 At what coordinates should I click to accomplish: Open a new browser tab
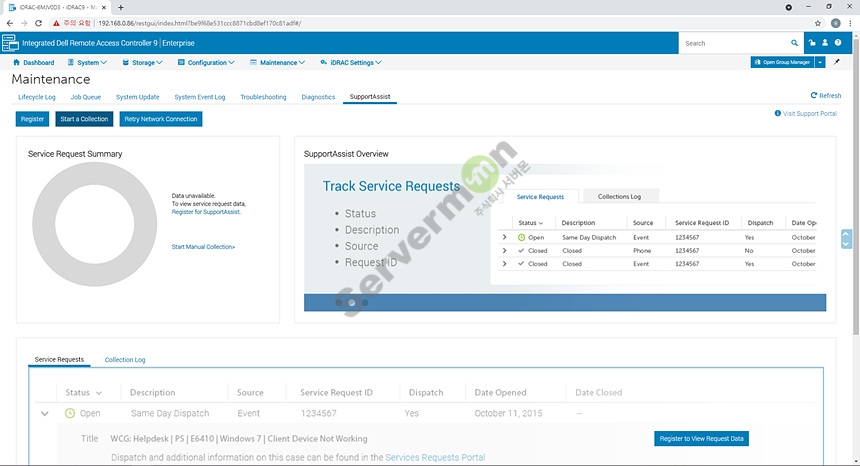(x=121, y=7)
